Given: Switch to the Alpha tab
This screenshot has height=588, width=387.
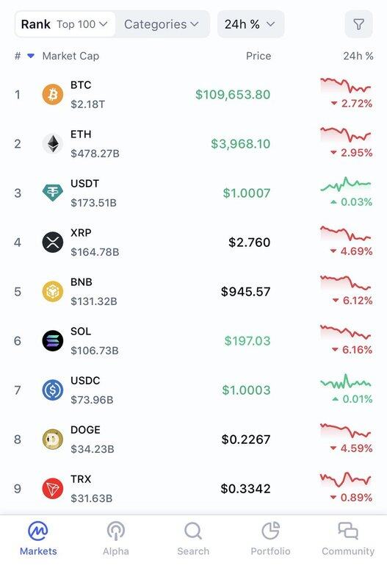Looking at the screenshot, I should click(116, 539).
